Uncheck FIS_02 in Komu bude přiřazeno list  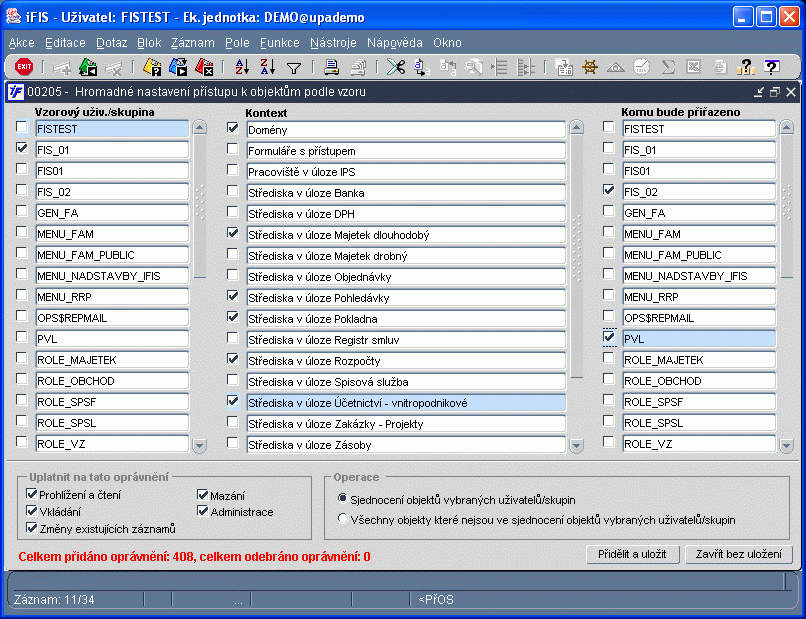609,190
